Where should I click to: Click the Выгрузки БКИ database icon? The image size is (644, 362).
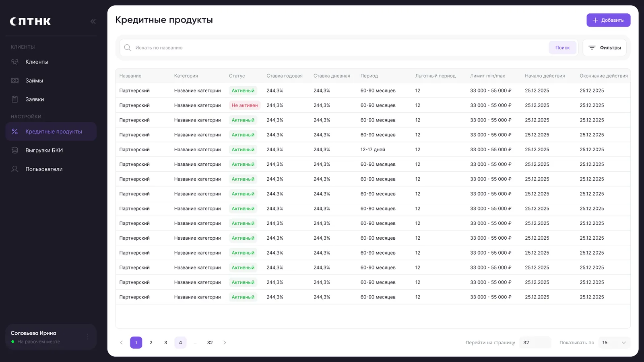coord(15,150)
